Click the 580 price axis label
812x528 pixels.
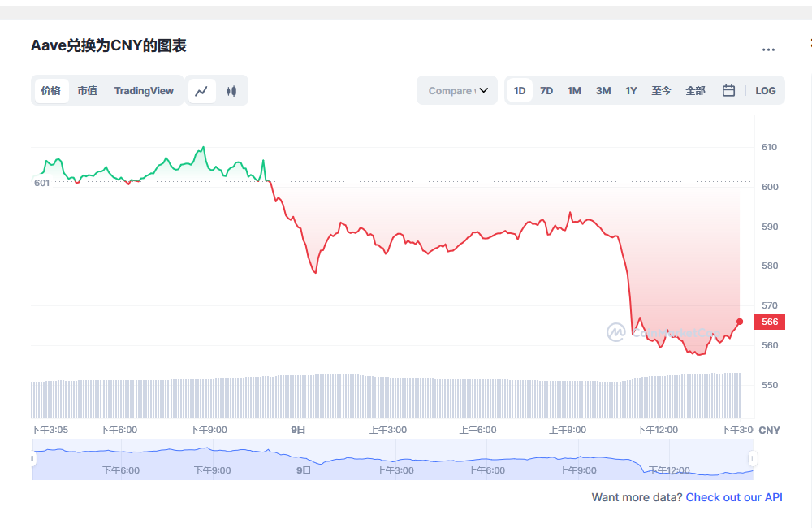[769, 266]
